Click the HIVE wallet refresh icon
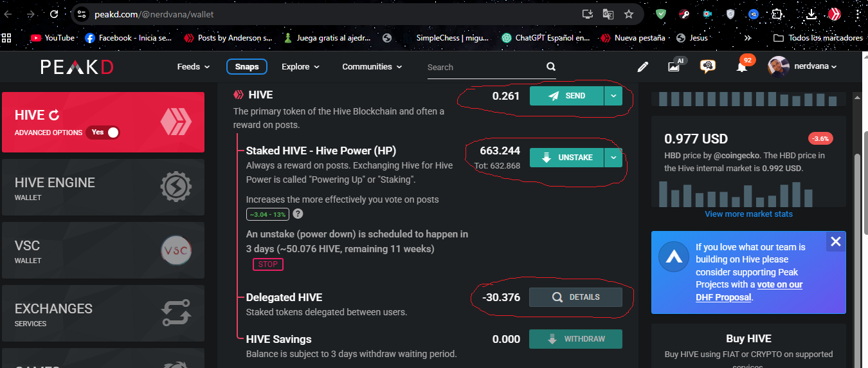This screenshot has width=868, height=368. (x=55, y=115)
